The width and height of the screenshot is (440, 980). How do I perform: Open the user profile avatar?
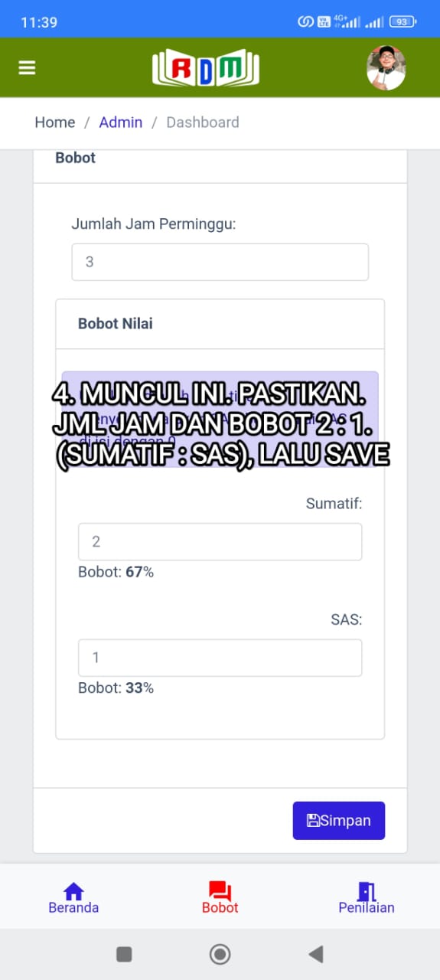[386, 68]
